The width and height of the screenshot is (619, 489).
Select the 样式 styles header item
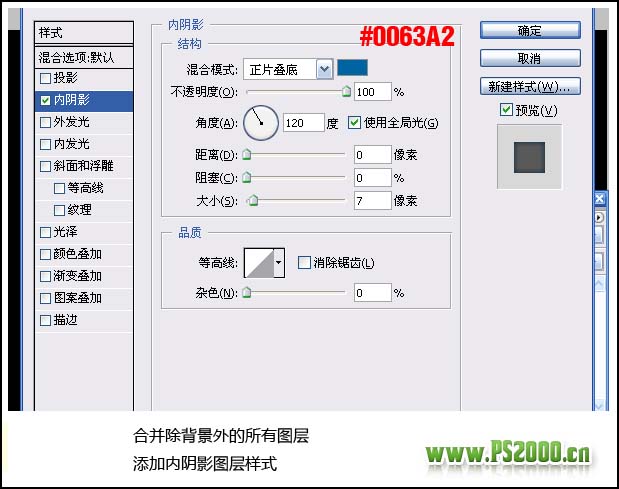pos(84,33)
